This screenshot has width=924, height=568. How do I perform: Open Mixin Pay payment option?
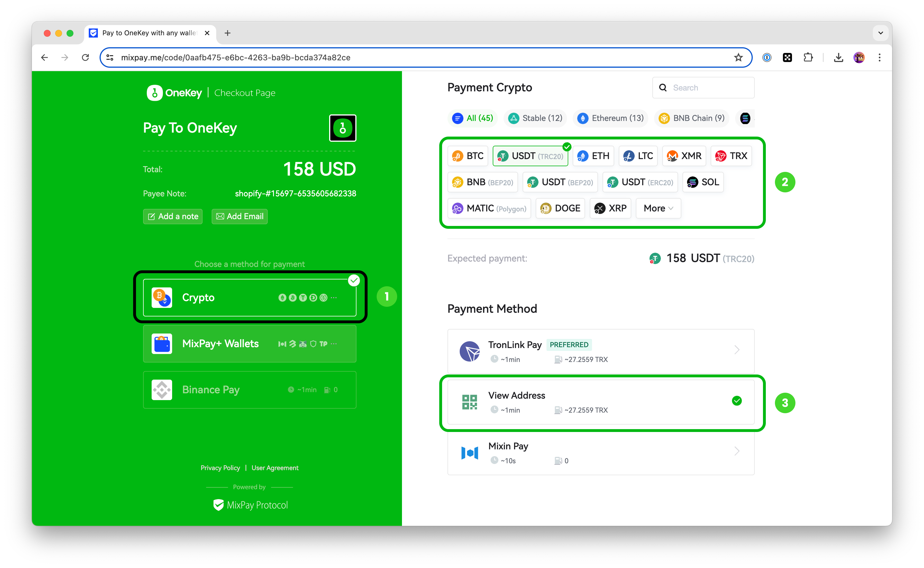[601, 453]
